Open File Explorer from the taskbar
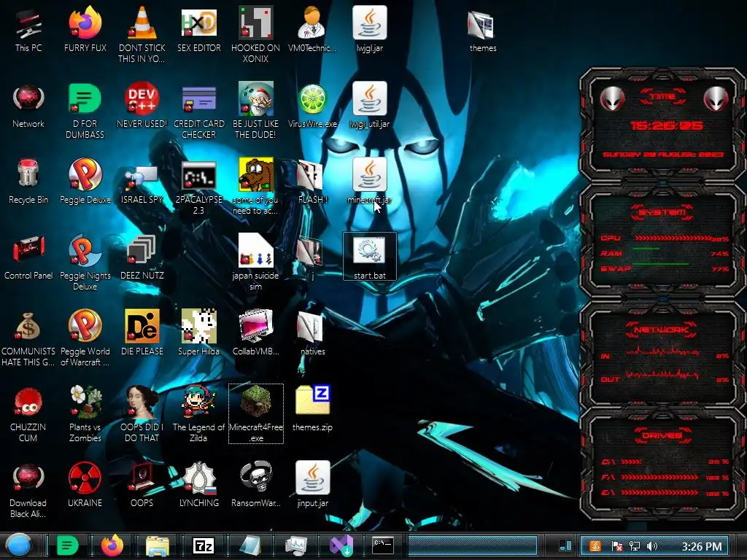This screenshot has height=560, width=747. coord(158,545)
